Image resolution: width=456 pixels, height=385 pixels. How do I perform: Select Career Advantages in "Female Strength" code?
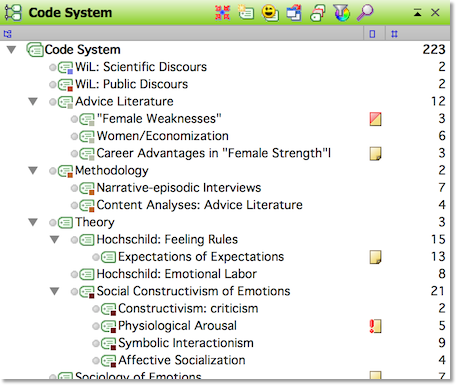coord(214,153)
